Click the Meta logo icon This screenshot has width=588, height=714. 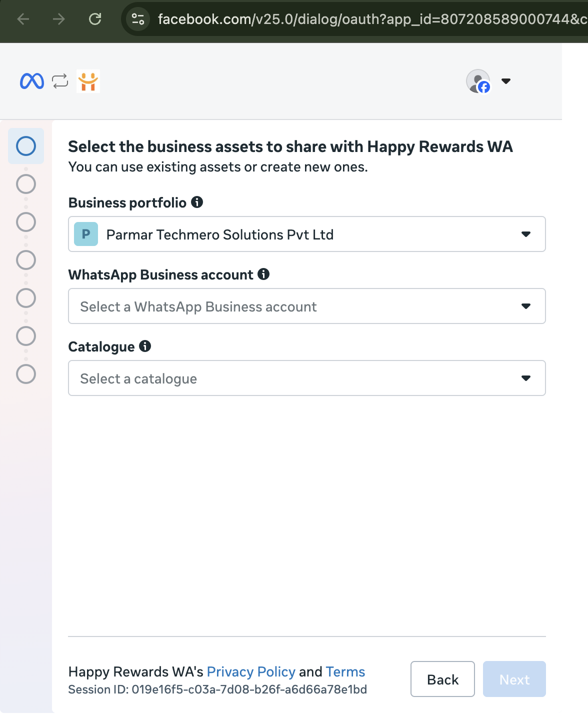(32, 81)
